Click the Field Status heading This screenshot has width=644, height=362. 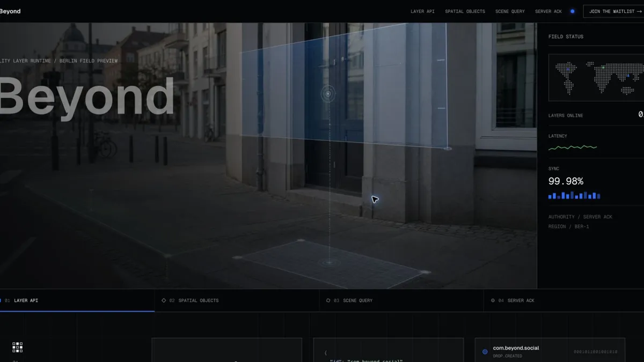click(x=566, y=36)
